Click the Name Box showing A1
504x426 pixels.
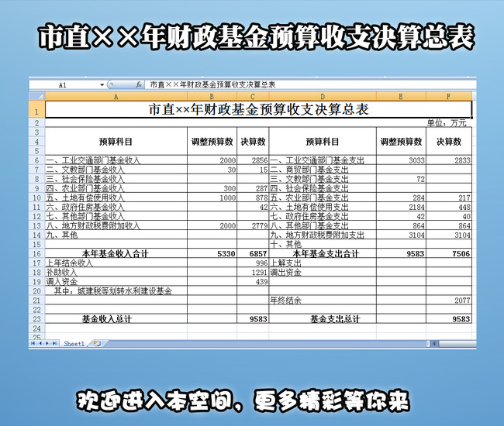click(x=64, y=84)
